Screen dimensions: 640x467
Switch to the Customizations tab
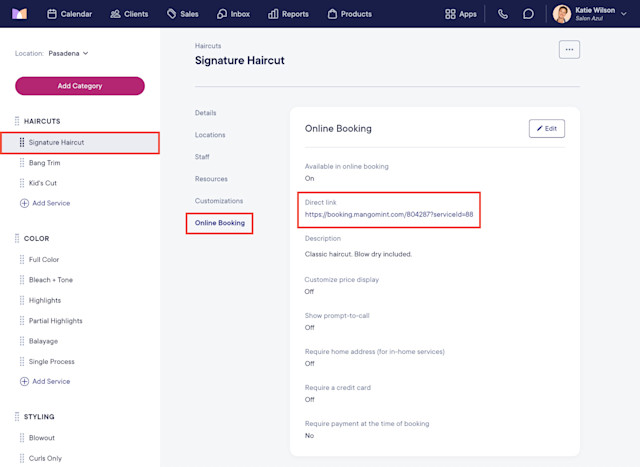pos(219,201)
